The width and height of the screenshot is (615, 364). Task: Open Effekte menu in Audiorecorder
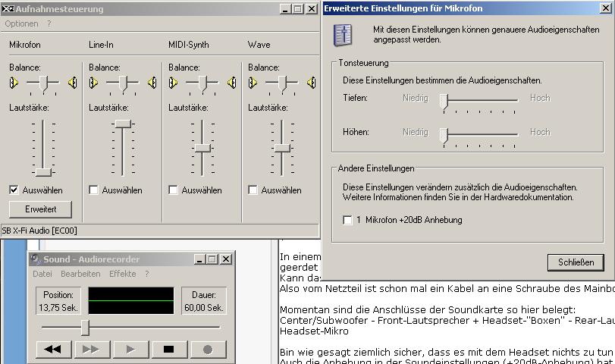click(x=122, y=274)
